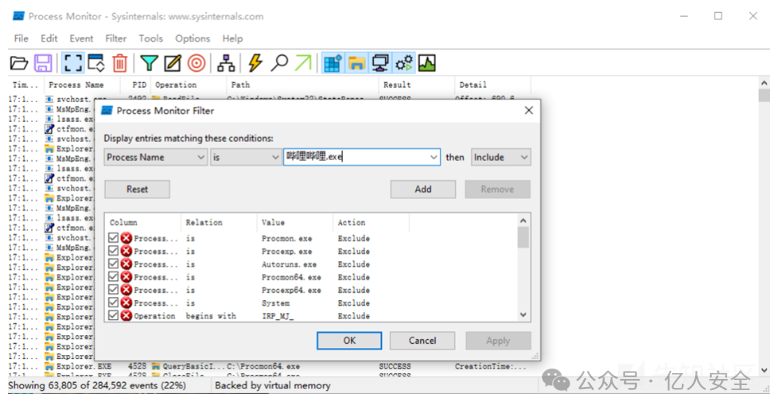This screenshot has height=411, width=775.
Task: Toggle the Capture events icon
Action: 73,63
